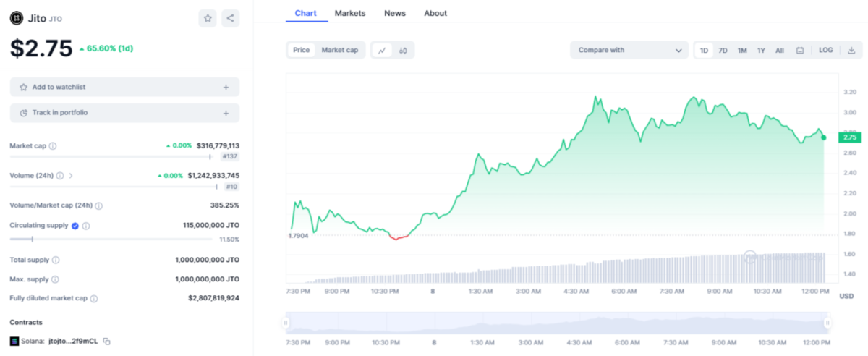Set chart range to 1D
The height and width of the screenshot is (356, 868).
(x=705, y=50)
